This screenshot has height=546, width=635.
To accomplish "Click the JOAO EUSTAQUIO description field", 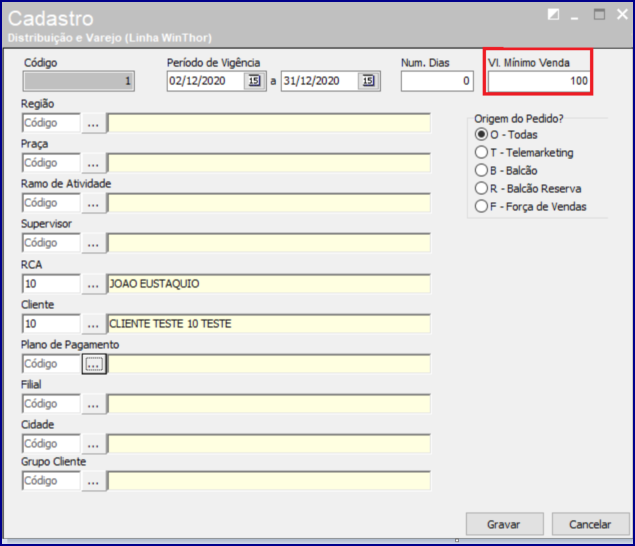I will coord(268,284).
